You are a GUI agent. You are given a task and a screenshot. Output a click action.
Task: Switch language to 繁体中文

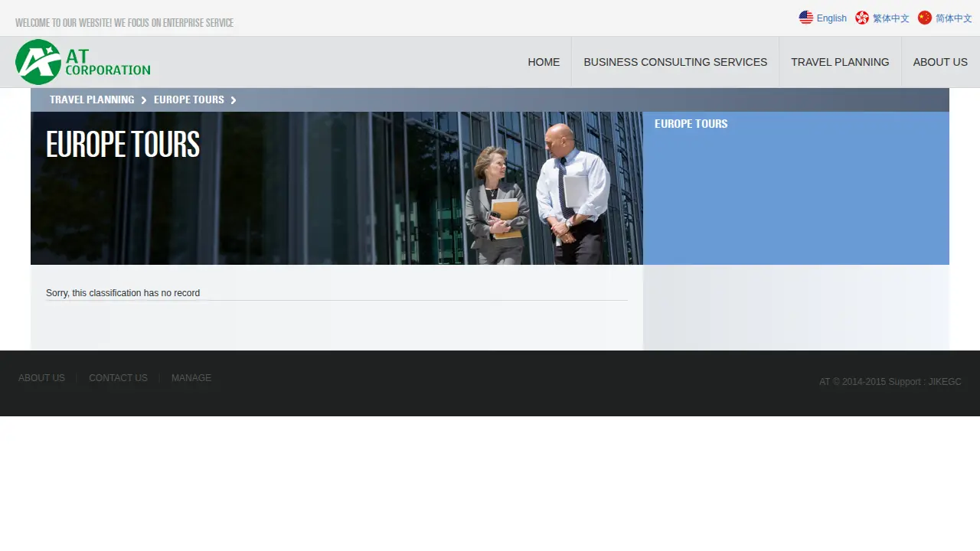[x=891, y=18]
